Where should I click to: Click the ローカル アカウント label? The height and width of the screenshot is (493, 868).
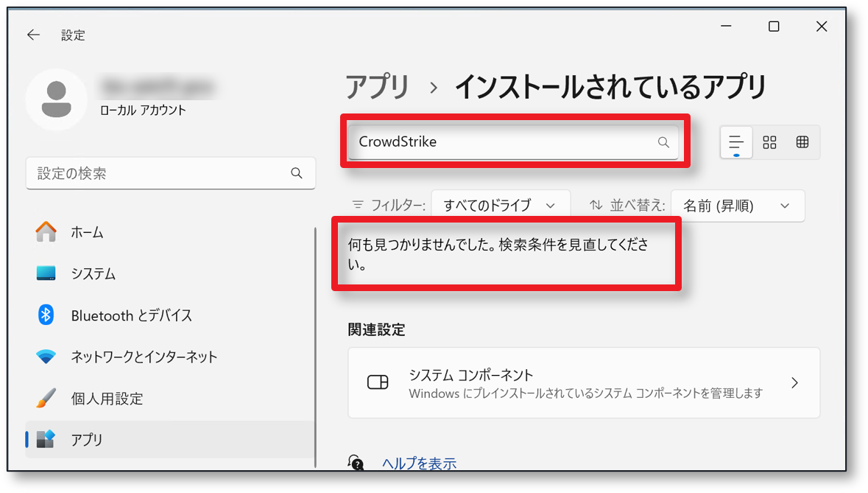pyautogui.click(x=143, y=110)
